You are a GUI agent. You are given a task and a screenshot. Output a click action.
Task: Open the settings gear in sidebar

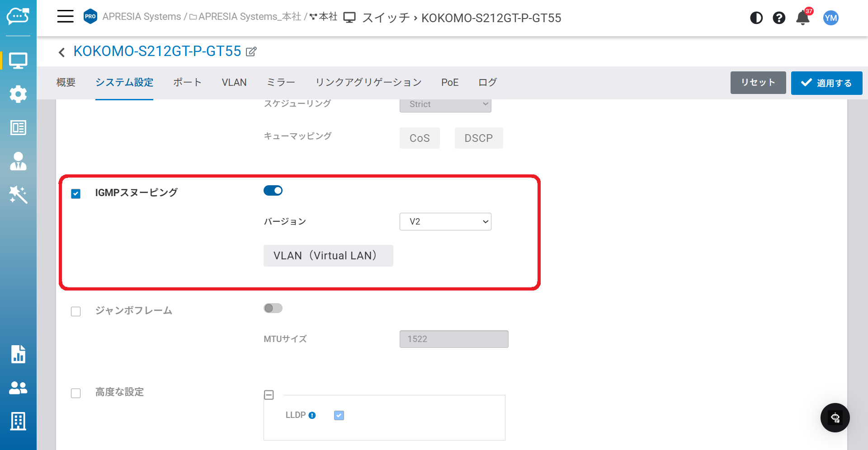pyautogui.click(x=18, y=94)
